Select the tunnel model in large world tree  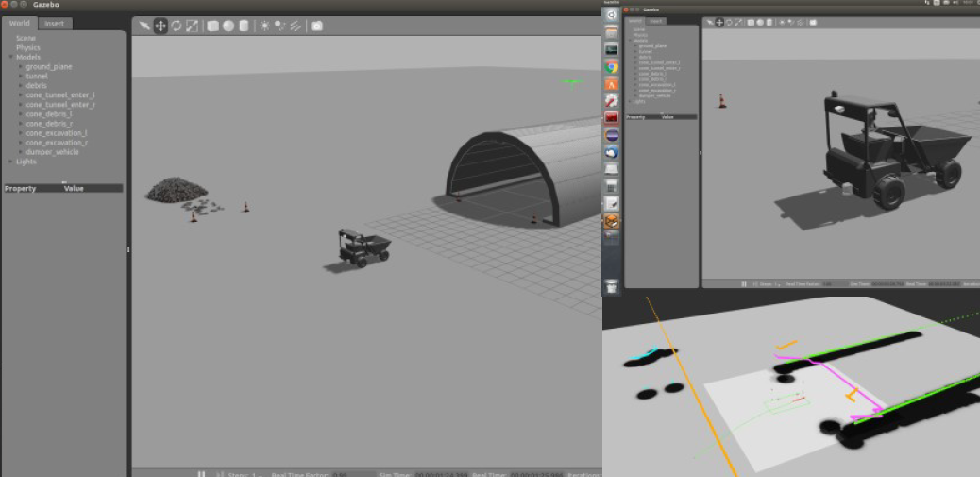[37, 77]
